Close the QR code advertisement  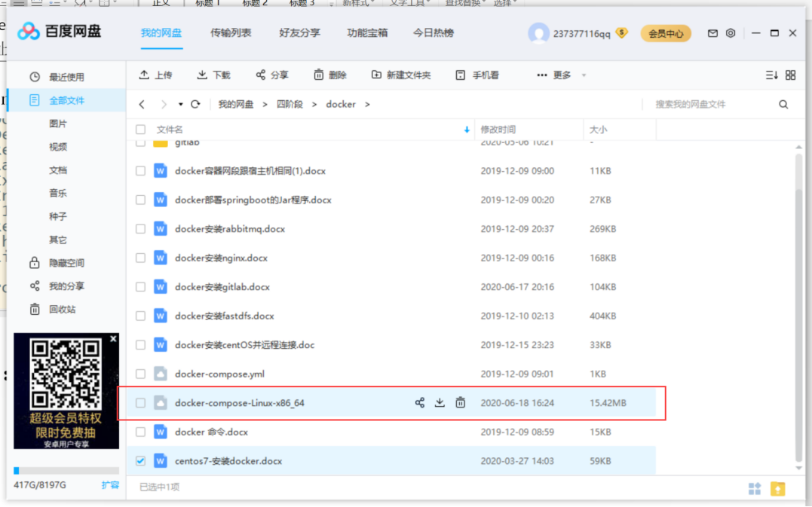[113, 338]
